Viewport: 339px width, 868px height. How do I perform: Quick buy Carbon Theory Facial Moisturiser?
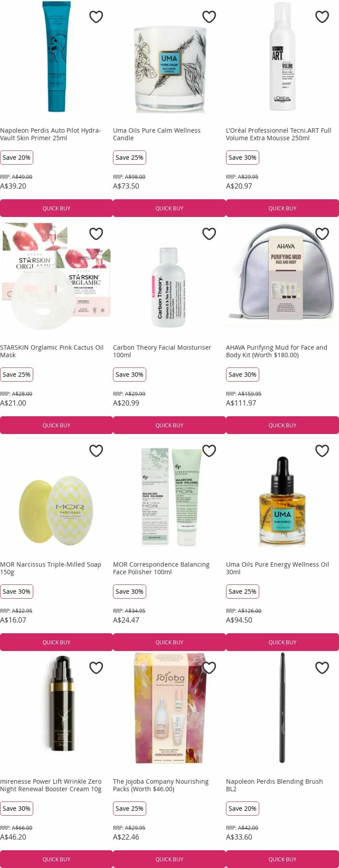point(169,425)
